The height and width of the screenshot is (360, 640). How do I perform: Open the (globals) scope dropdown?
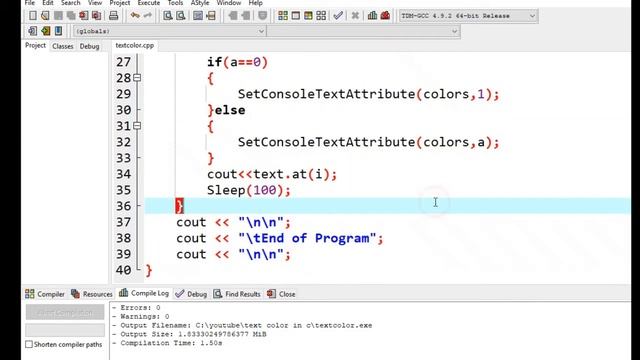[169, 31]
